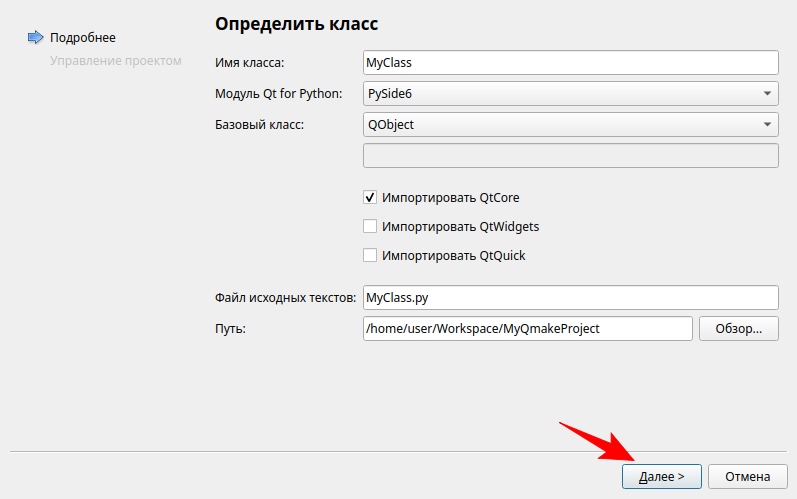Click the Имя класса field containing MyClass
Image resolution: width=797 pixels, height=499 pixels.
coord(570,62)
